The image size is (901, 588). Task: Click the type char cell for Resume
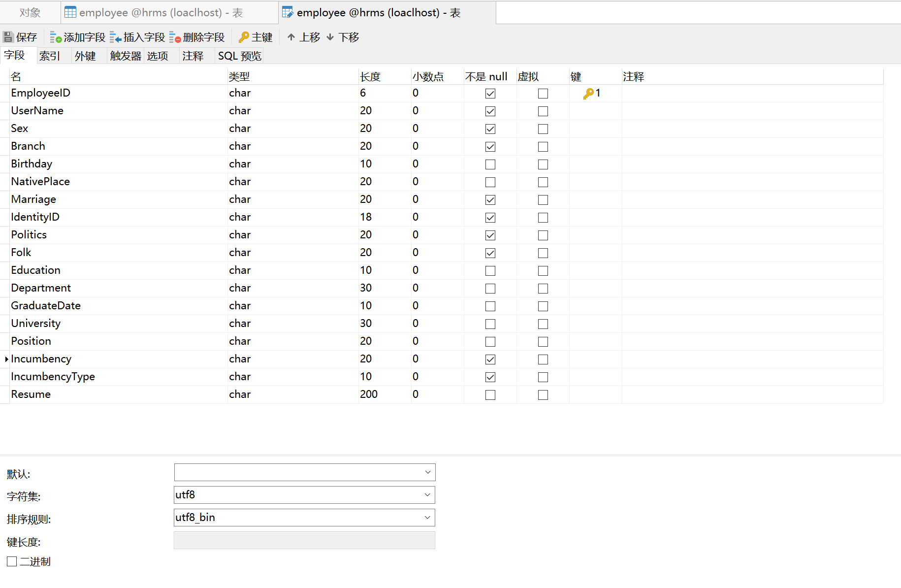pos(293,394)
